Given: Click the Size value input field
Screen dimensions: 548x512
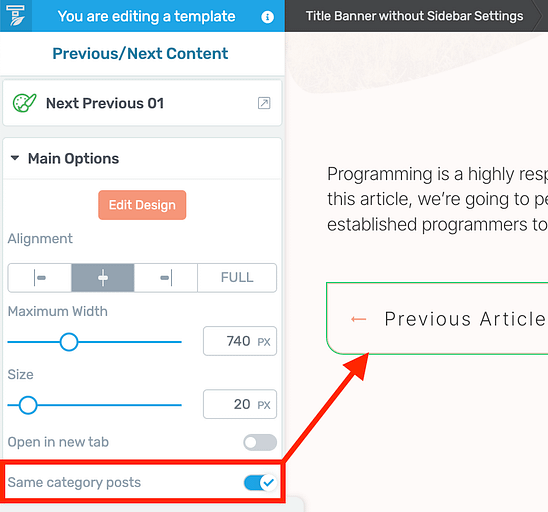Looking at the screenshot, I should point(240,404).
